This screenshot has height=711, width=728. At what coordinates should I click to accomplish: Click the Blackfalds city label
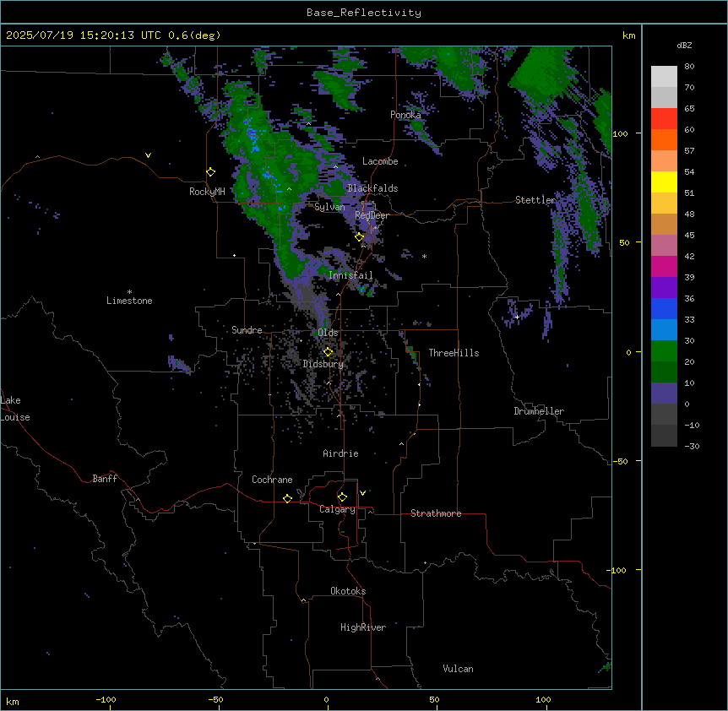coord(372,188)
